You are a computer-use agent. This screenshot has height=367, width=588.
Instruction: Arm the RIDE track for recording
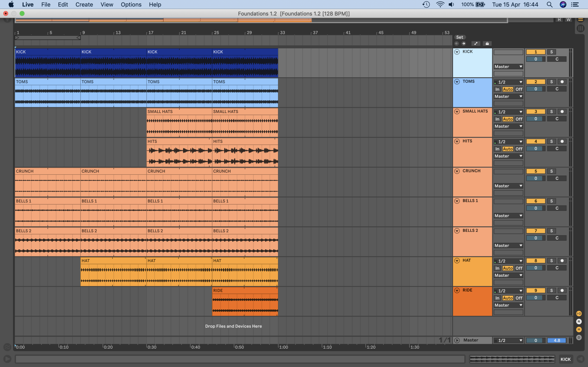(562, 291)
